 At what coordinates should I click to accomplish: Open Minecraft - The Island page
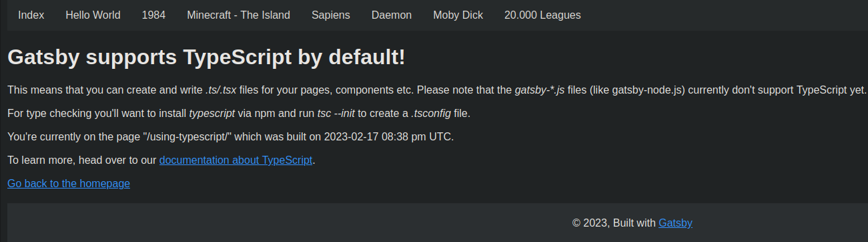click(238, 15)
